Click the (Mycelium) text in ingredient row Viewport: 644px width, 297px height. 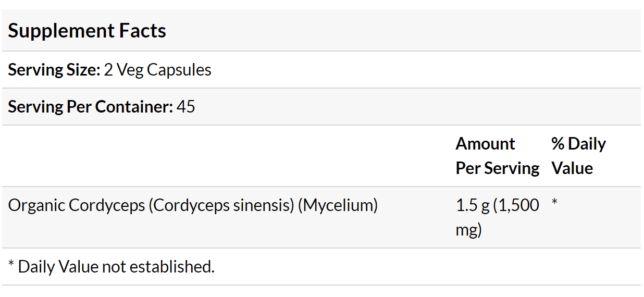click(x=338, y=205)
